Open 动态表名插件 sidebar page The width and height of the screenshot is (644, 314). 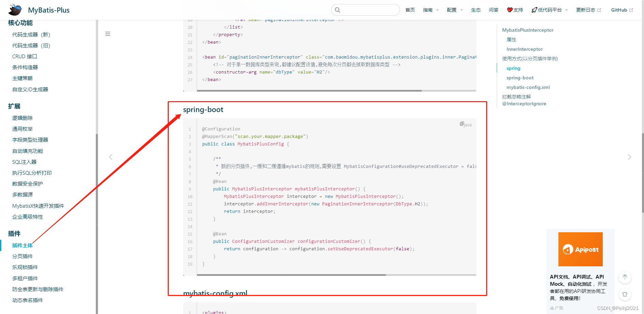pos(28,300)
